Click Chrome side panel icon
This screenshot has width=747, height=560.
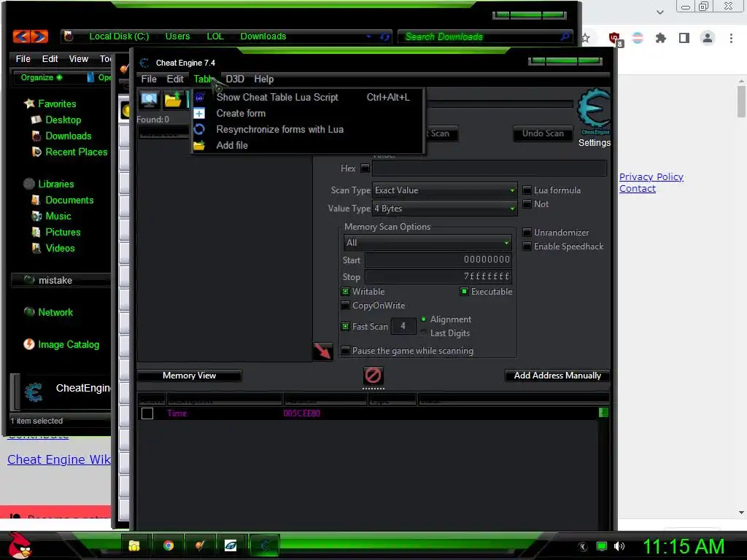coord(684,38)
